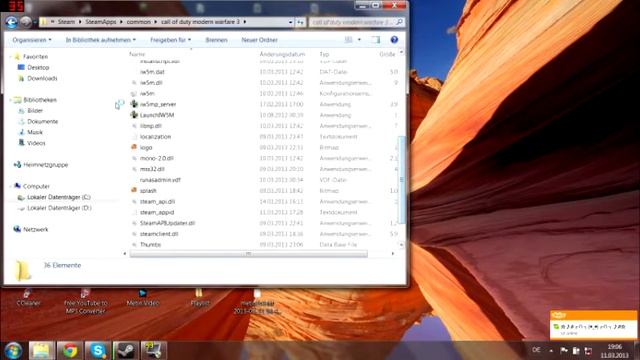Sort by the Größe column header
640x360 pixels.
(387, 54)
